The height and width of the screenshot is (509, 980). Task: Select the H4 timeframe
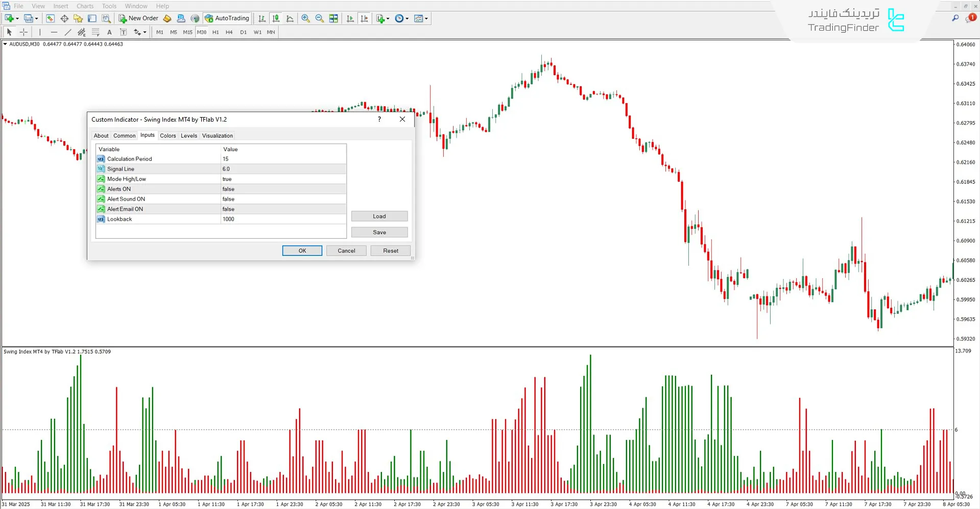(229, 32)
